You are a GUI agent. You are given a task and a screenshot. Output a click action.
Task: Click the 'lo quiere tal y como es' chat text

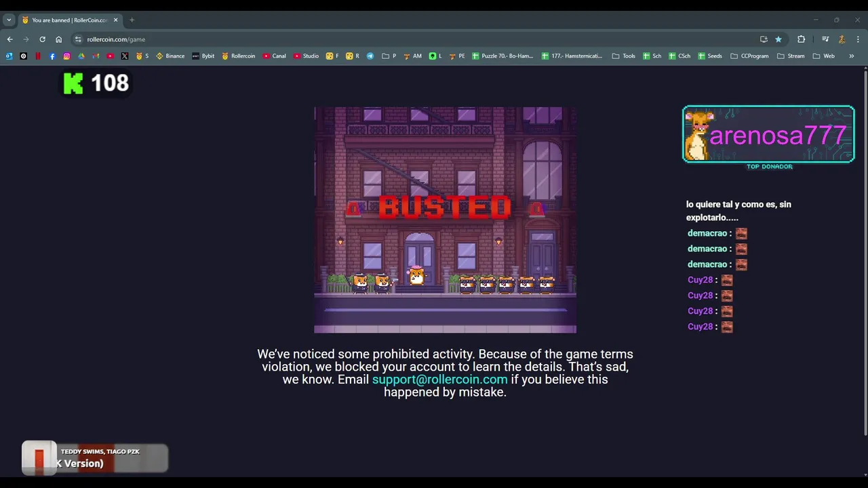point(738,211)
